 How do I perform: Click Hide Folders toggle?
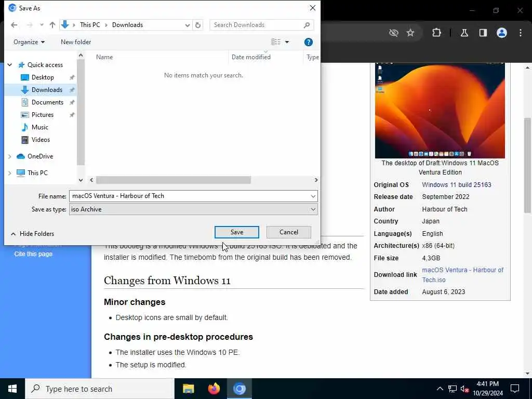33,234
